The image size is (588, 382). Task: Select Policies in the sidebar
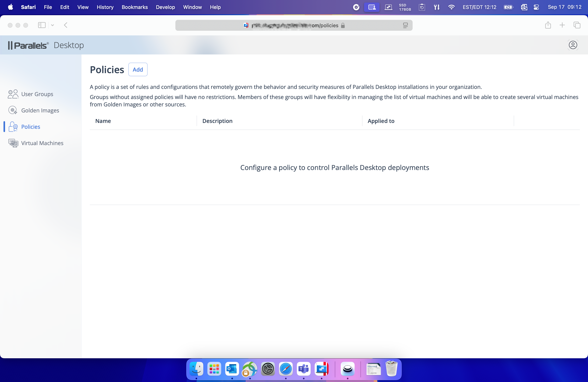point(31,127)
